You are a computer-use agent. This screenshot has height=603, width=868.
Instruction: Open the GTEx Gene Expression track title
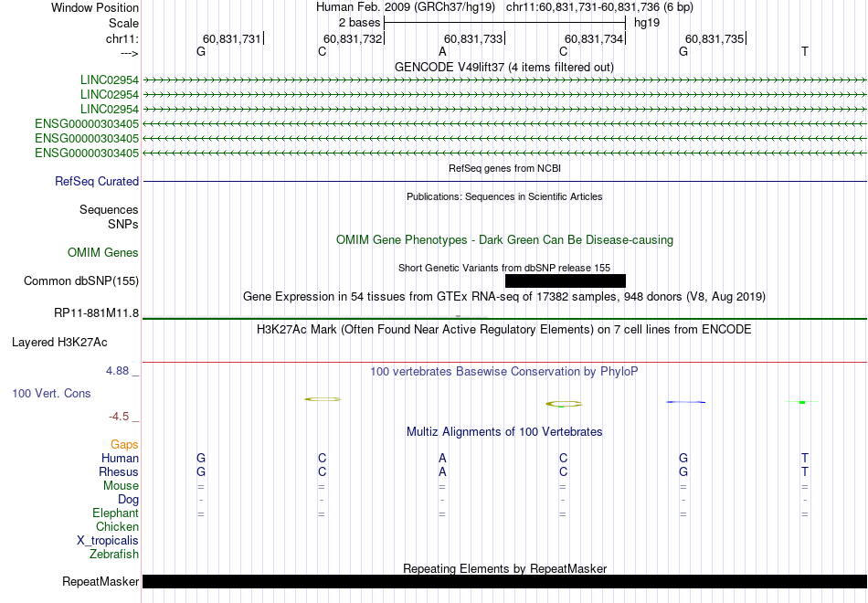[503, 296]
